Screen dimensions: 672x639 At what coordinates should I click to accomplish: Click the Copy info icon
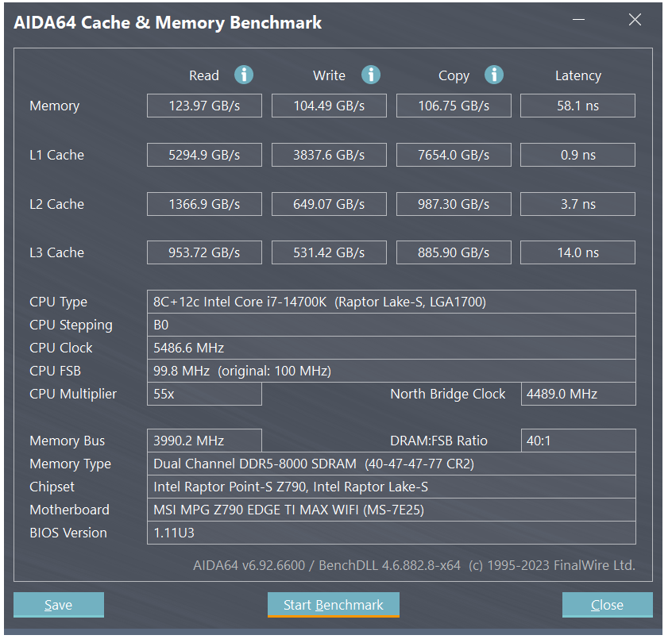tap(494, 75)
